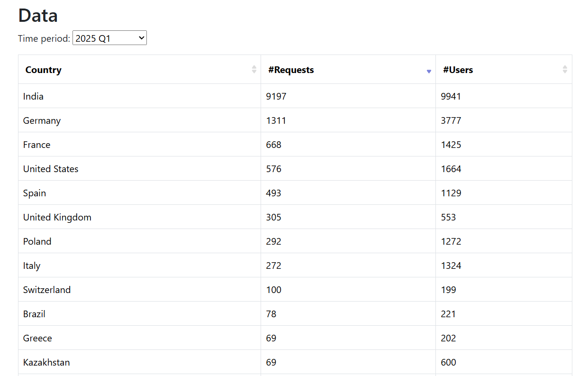The height and width of the screenshot is (376, 588).
Task: Click the sort arrows in the Country column
Action: click(254, 70)
